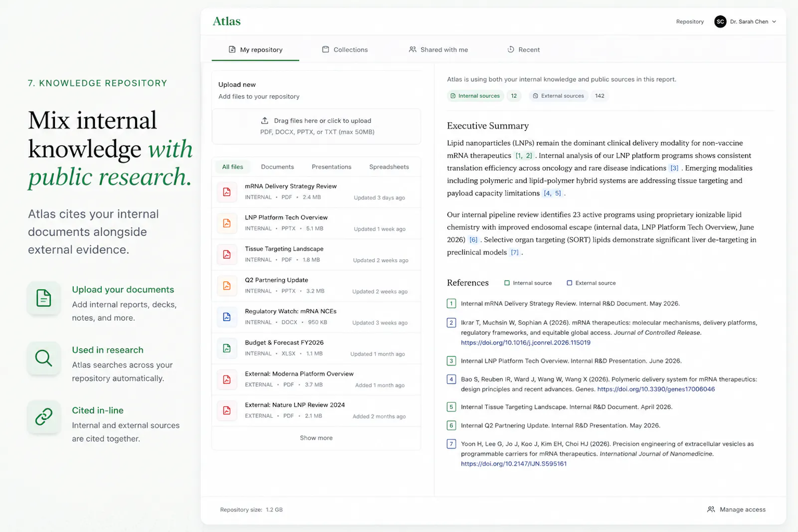This screenshot has width=798, height=532.
Task: Select the All files filter tab
Action: [232, 167]
